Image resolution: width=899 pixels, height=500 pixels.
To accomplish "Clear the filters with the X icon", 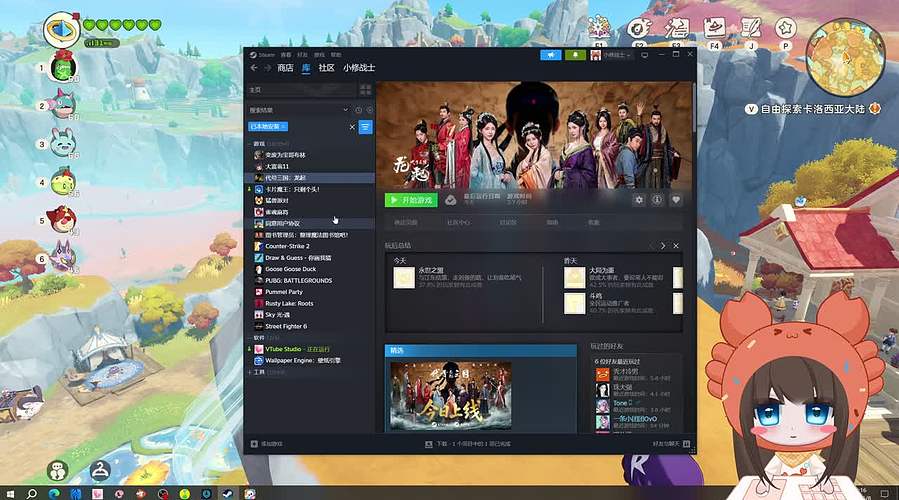I will (x=352, y=127).
